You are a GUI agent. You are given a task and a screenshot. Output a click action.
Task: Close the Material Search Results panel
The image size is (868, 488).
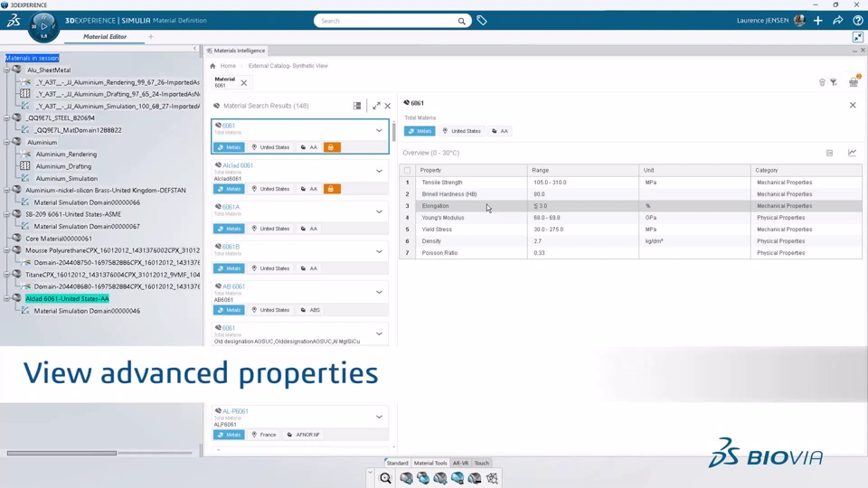tap(388, 106)
